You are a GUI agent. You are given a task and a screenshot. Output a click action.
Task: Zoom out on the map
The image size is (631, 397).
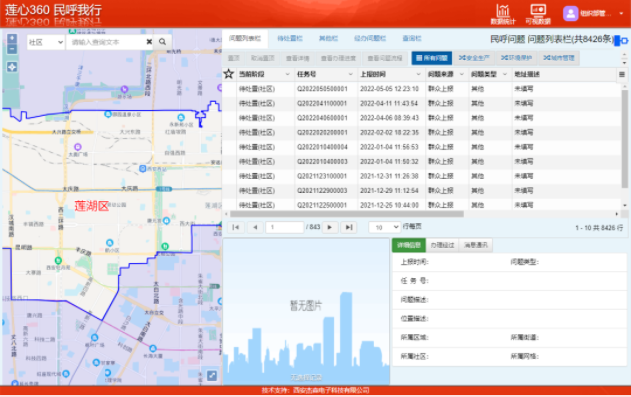click(x=12, y=49)
